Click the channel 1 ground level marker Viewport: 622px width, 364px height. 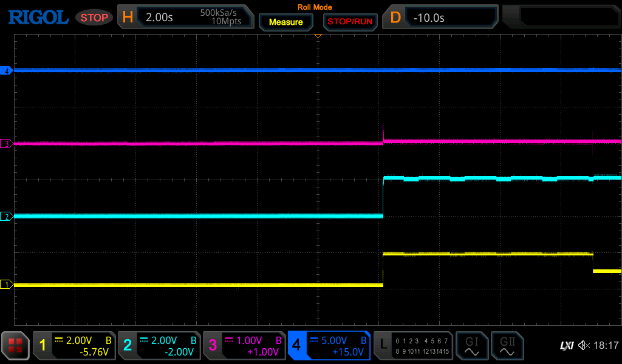point(7,285)
